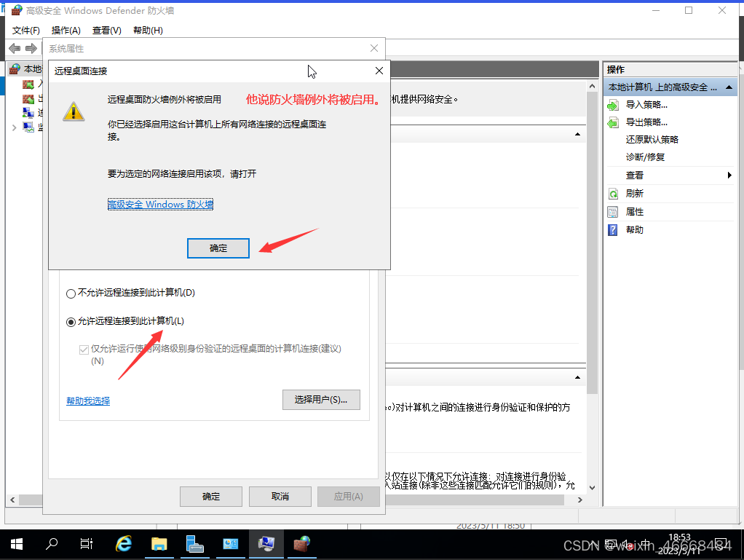This screenshot has width=744, height=560.
Task: Collapse the lower overview section arrow
Action: point(577,377)
